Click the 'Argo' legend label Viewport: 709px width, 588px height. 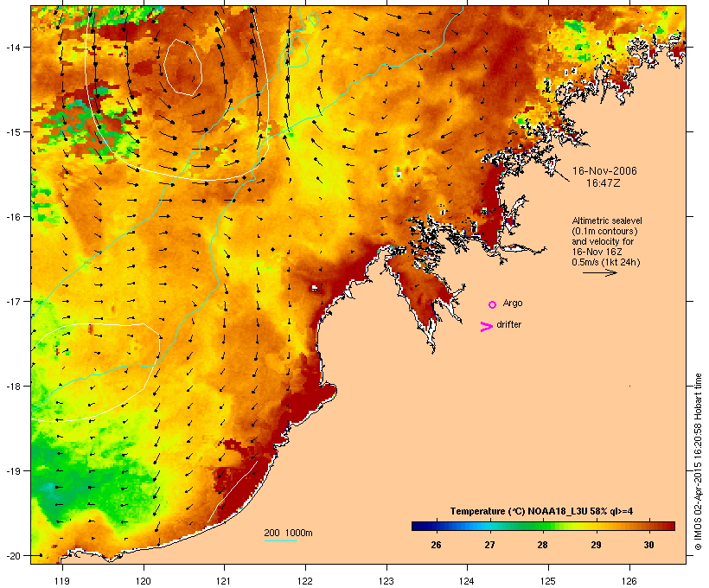513,304
